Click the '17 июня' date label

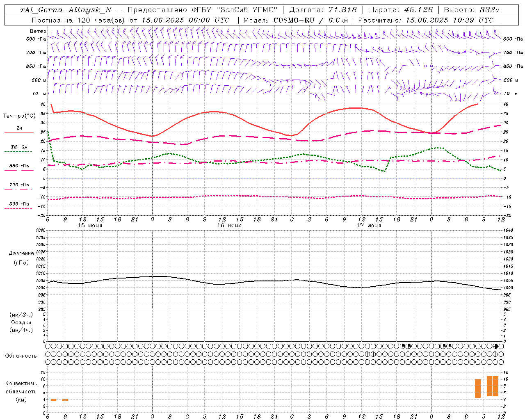[x=369, y=226]
